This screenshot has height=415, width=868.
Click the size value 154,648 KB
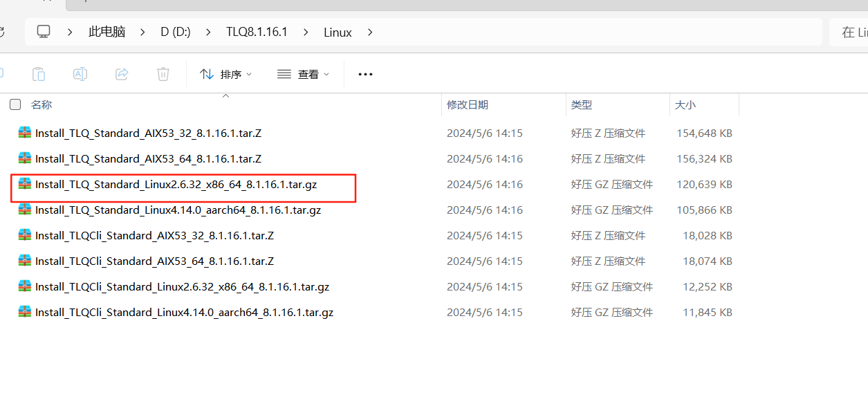704,133
